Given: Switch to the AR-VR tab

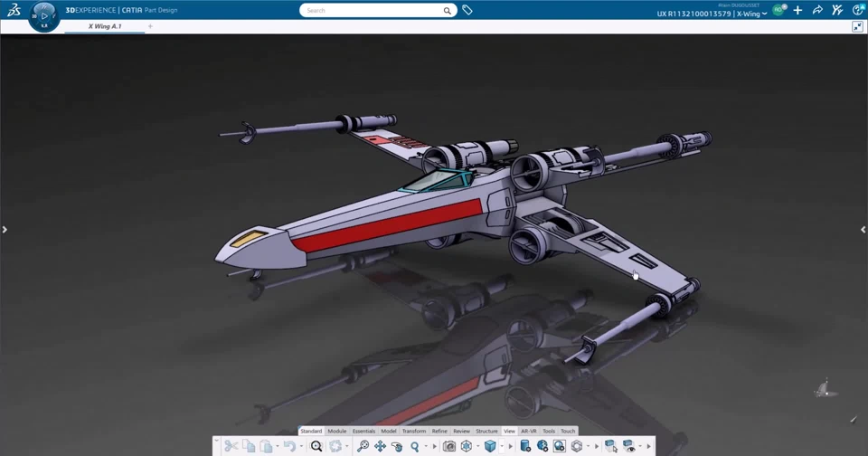Looking at the screenshot, I should (529, 431).
